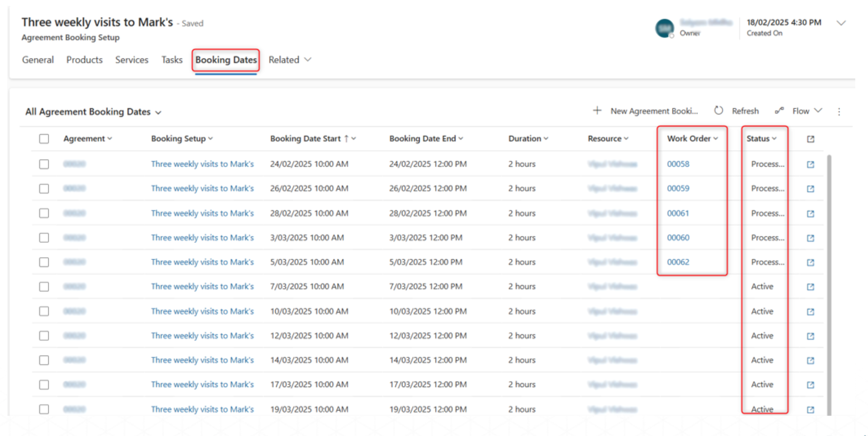The width and height of the screenshot is (868, 436).
Task: Open the 24/02/2025 booking row pop-out icon
Action: point(810,164)
